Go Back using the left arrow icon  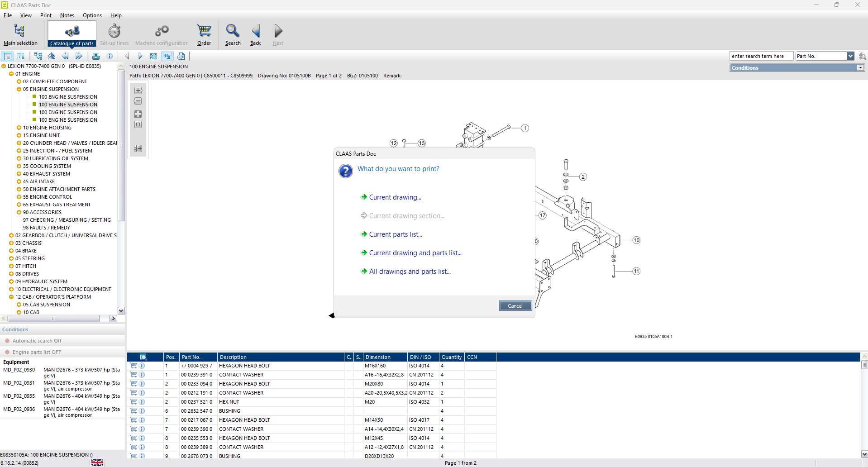click(x=255, y=34)
